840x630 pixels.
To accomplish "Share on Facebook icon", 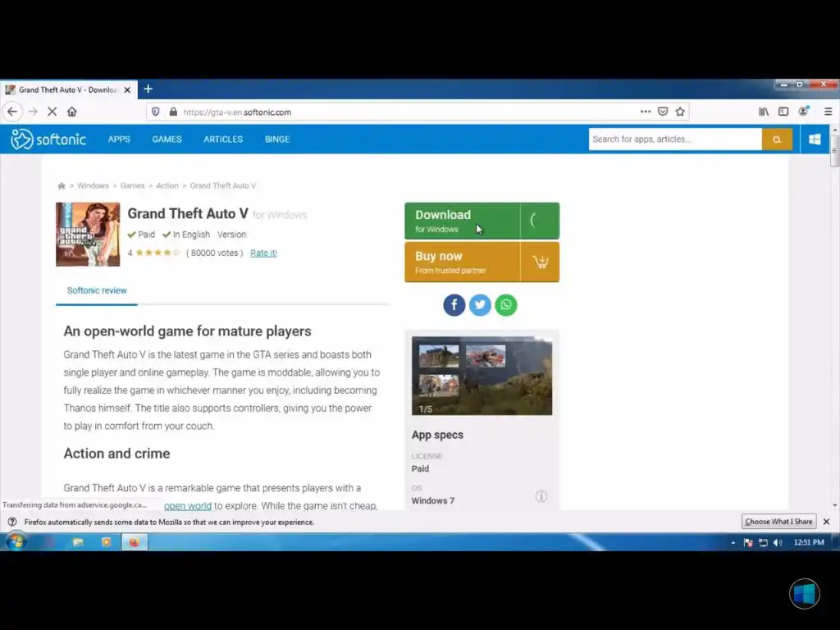I will point(454,305).
